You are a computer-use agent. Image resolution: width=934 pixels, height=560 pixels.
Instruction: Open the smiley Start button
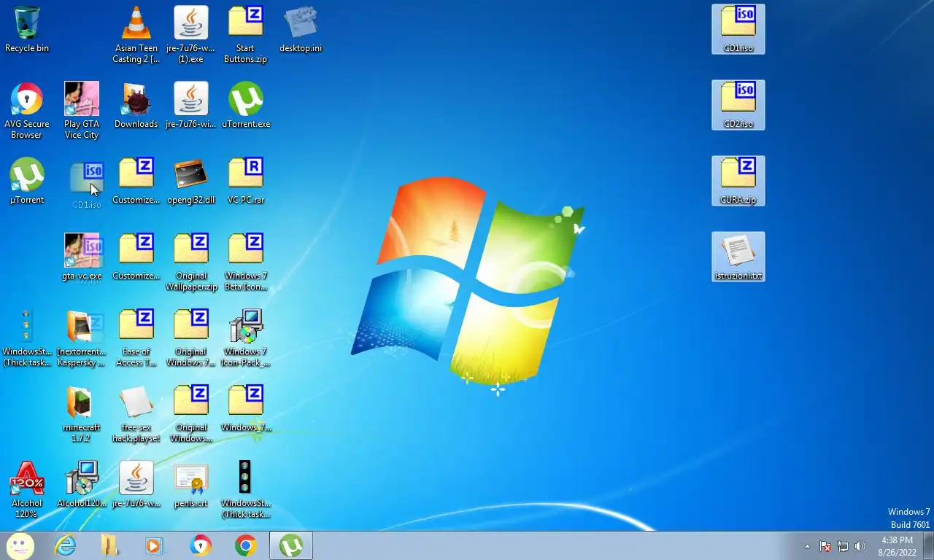tap(20, 545)
